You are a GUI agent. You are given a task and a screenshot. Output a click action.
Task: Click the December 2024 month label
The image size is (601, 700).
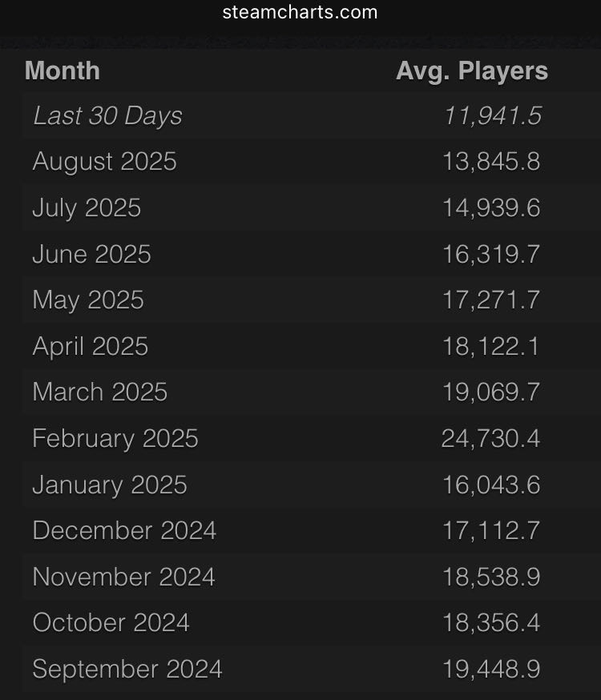[x=124, y=530]
